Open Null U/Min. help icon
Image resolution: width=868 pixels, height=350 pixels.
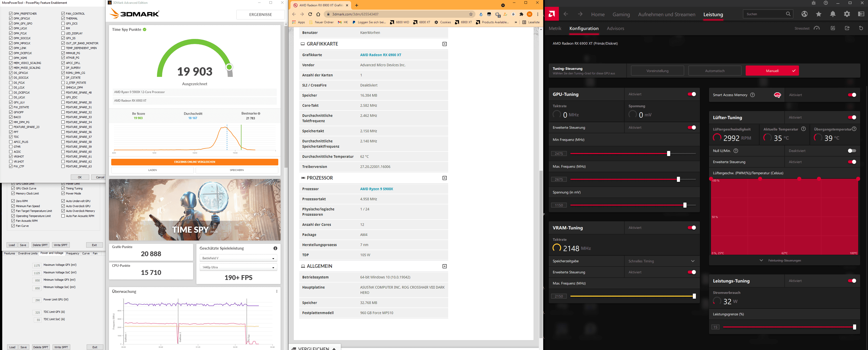(x=736, y=151)
